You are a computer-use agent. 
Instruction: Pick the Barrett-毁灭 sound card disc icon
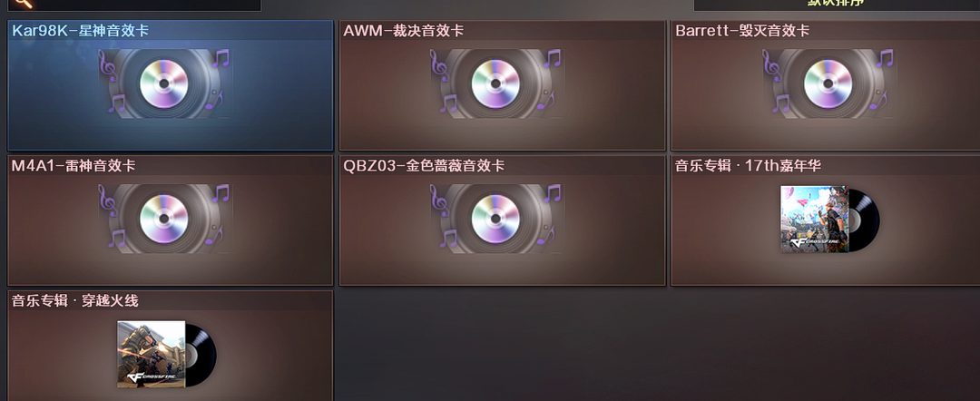tap(828, 83)
